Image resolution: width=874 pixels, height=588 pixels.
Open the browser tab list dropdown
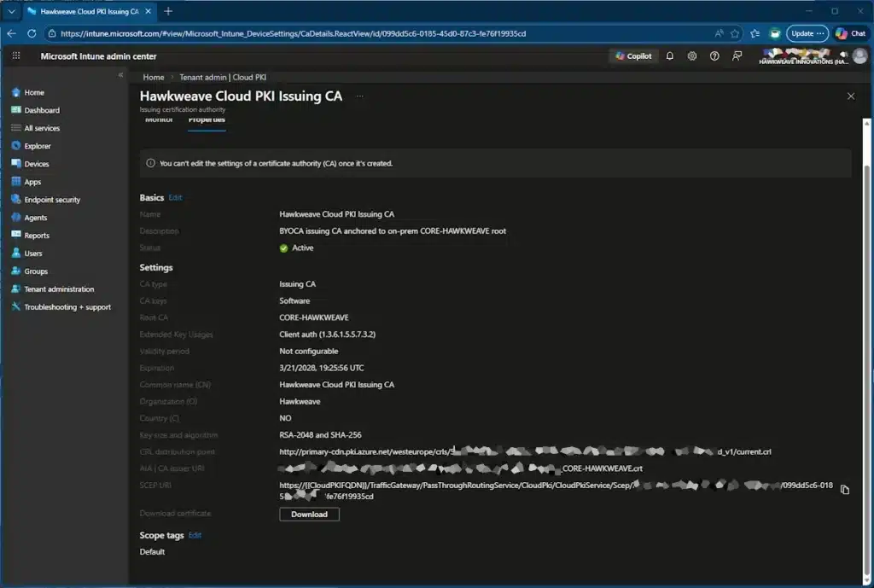(x=11, y=11)
